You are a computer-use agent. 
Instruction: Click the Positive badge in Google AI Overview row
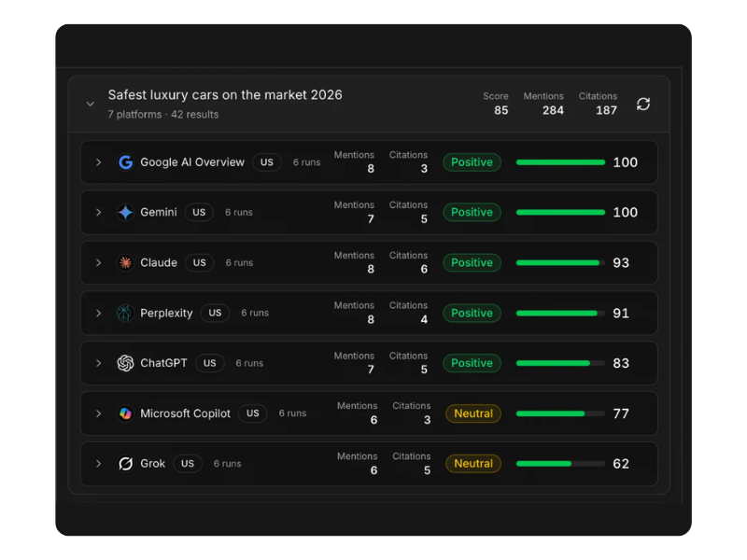[x=472, y=162]
